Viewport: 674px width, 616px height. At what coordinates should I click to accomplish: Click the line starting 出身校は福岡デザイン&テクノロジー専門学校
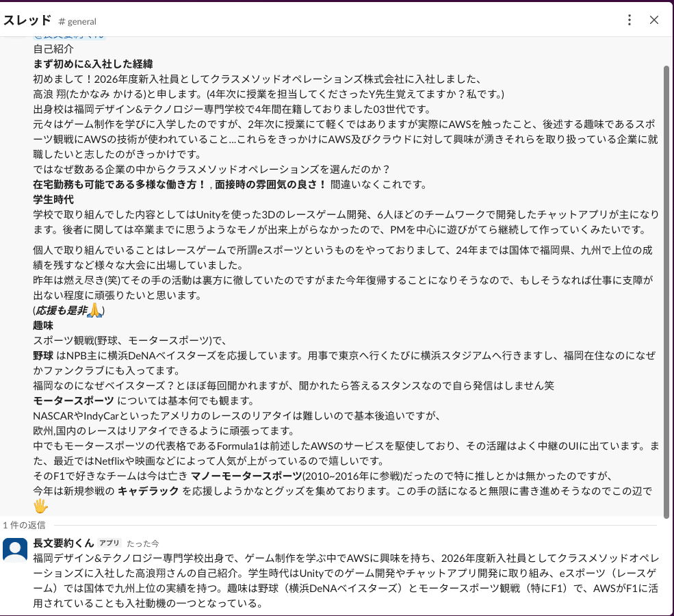point(232,110)
